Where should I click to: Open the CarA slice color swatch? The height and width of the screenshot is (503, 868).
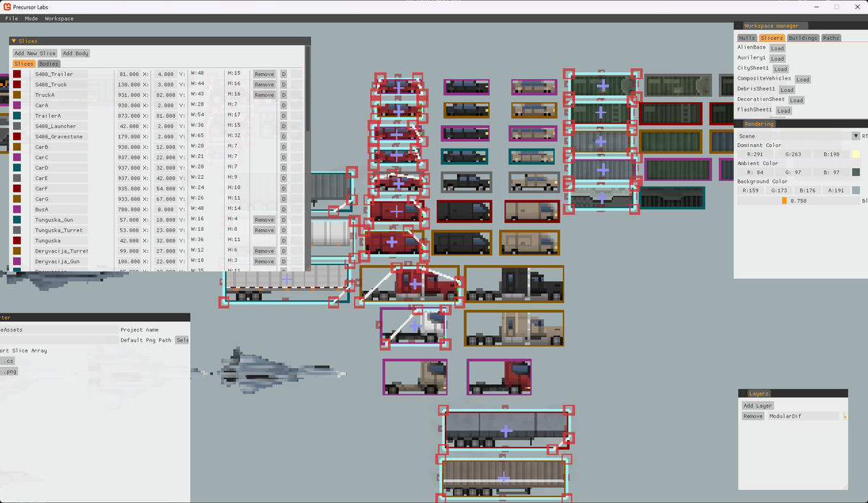(x=17, y=105)
